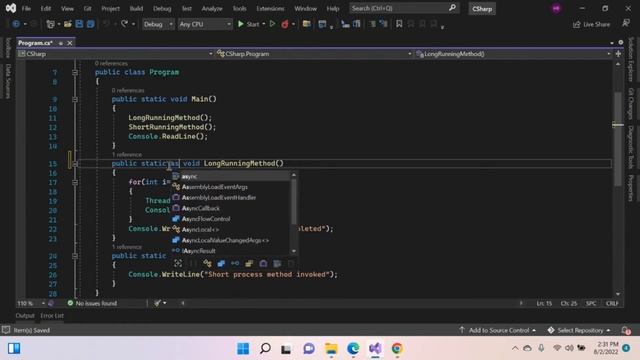Click the Open File folder icon
640x360 pixels.
[x=68, y=24]
